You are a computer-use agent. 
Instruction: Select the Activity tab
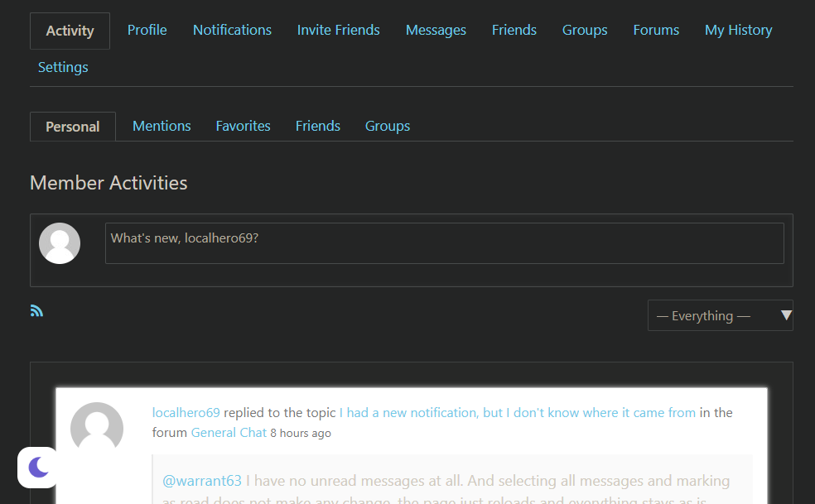[x=70, y=31]
